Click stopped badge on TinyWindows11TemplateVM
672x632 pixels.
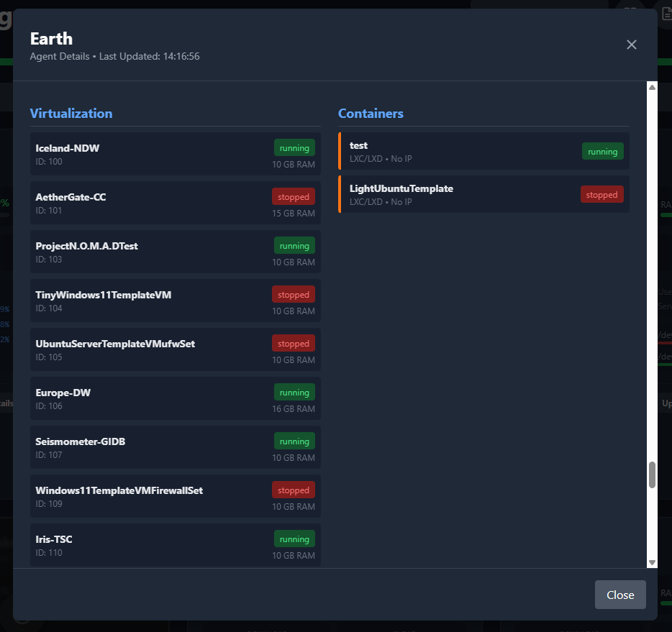(294, 295)
